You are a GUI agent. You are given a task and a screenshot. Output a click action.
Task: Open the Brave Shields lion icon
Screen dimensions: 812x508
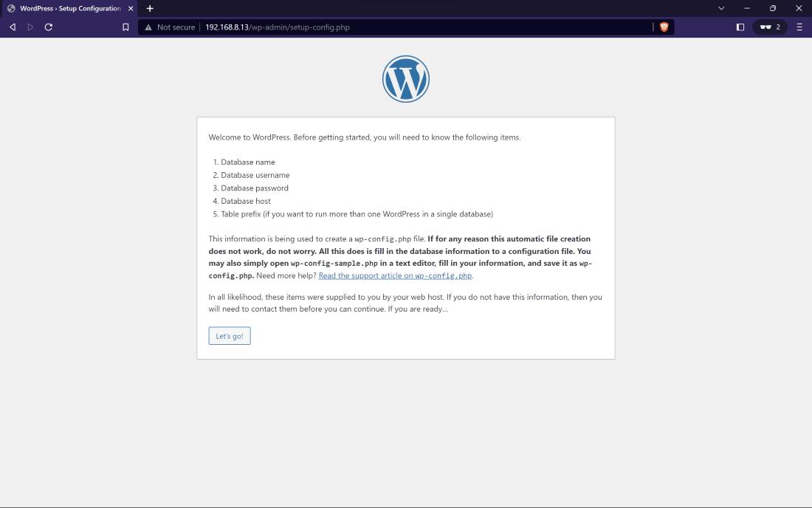[x=664, y=27]
